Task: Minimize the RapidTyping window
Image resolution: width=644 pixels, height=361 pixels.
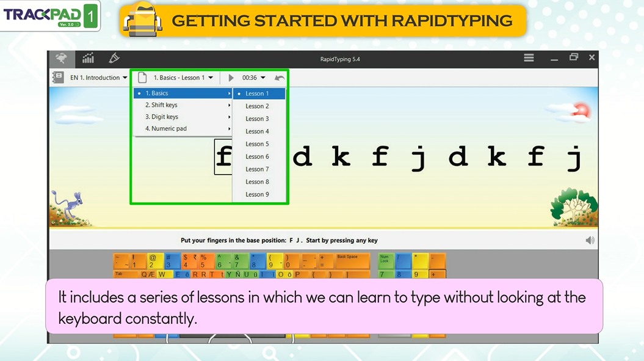Action: 554,59
